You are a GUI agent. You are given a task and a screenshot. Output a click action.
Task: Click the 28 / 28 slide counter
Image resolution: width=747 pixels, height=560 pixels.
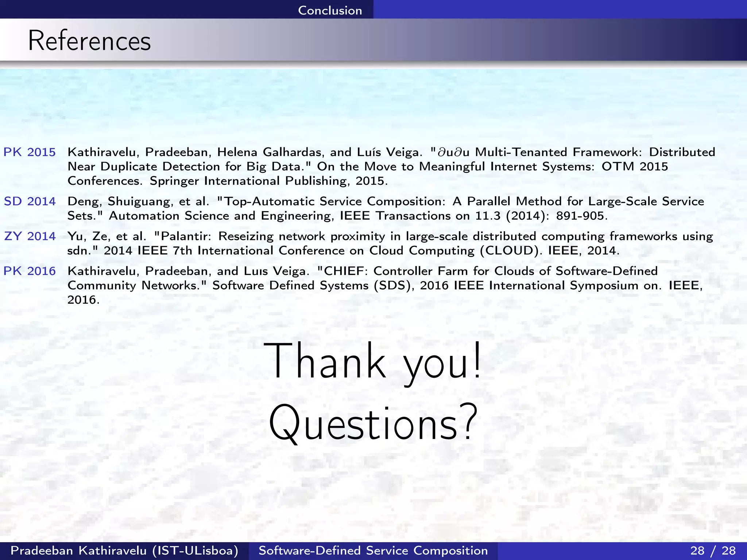coord(713,551)
